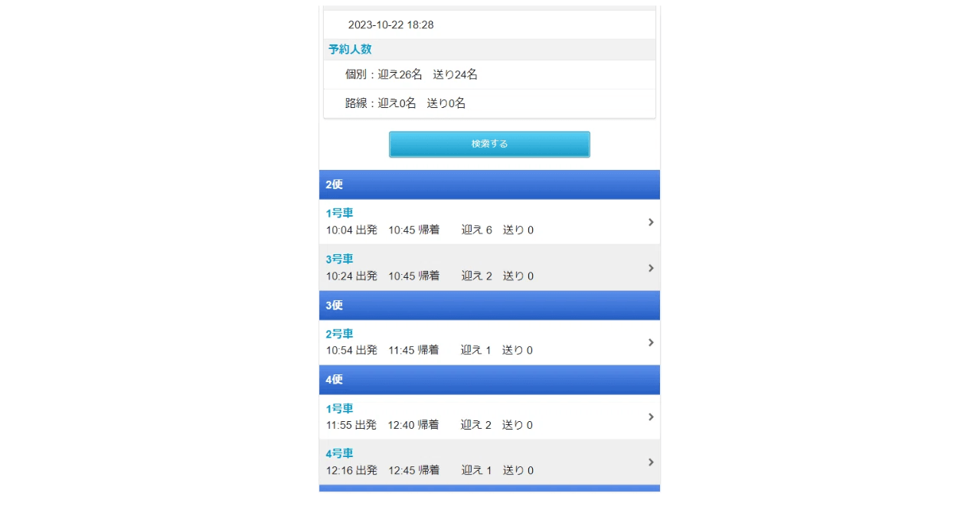Open chevron for 1号車 11:55 出発 row
The image size is (980, 513).
tap(651, 417)
